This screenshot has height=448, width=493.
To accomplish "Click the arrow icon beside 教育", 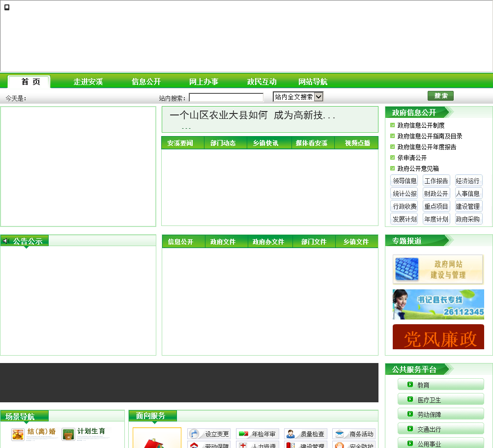I will click(x=410, y=384).
